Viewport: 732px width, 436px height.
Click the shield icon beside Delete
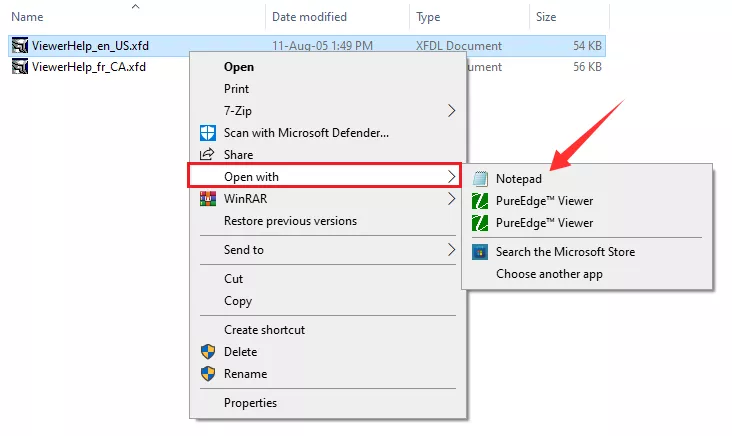(208, 352)
